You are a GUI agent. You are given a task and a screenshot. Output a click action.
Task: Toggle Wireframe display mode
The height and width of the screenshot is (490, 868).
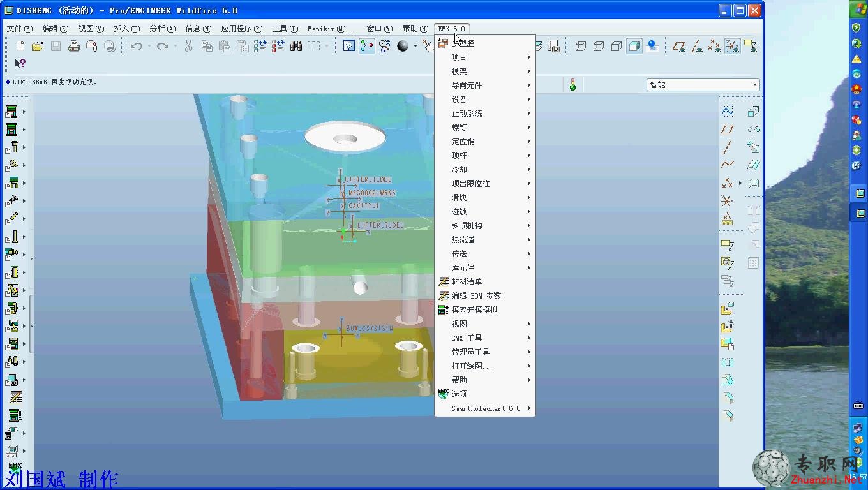click(581, 46)
